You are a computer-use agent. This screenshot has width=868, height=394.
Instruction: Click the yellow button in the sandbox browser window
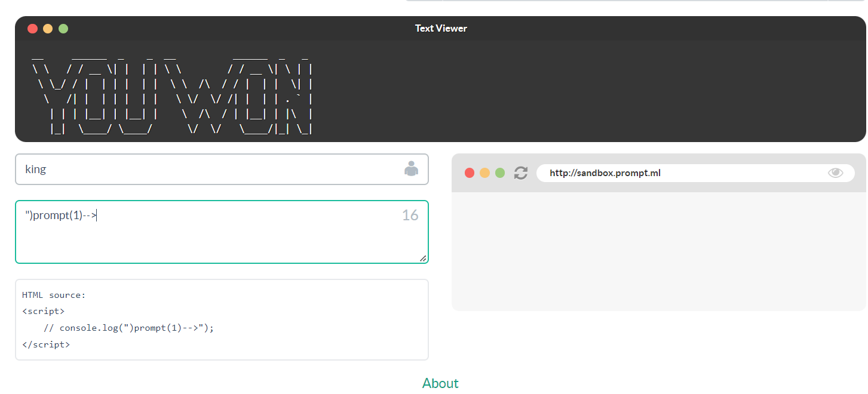click(x=485, y=173)
